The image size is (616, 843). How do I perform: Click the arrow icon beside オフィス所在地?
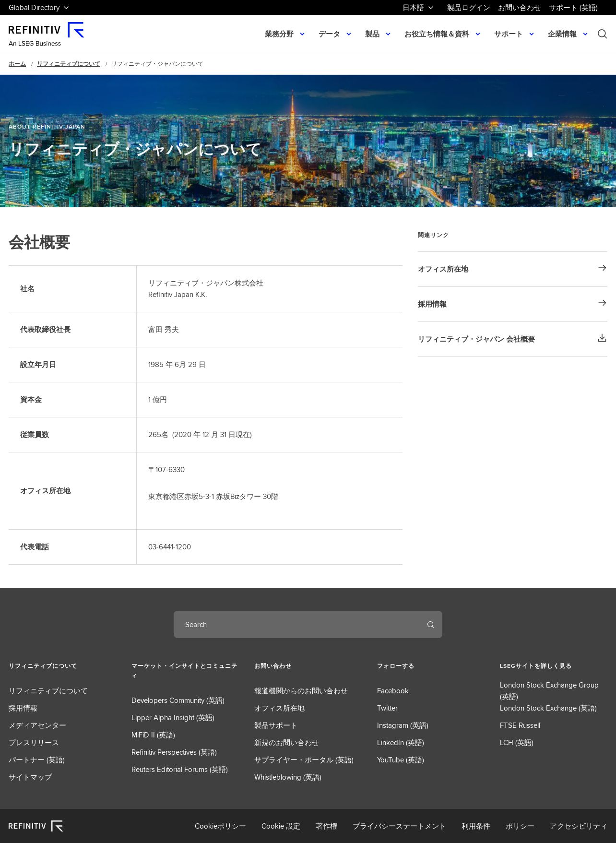pos(602,268)
